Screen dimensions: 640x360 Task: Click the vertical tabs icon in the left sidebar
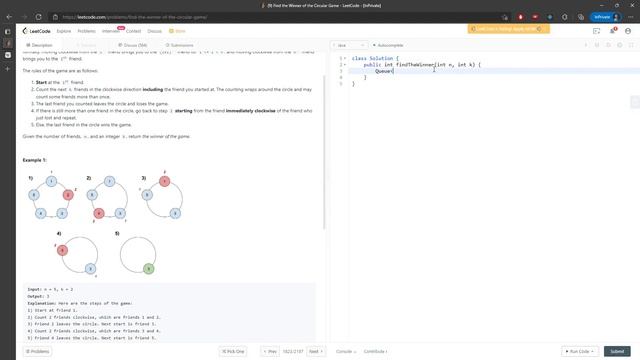coord(8,31)
